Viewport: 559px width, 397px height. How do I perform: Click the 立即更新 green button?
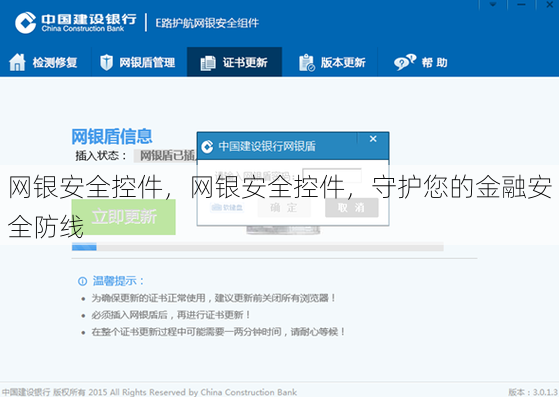pyautogui.click(x=123, y=217)
